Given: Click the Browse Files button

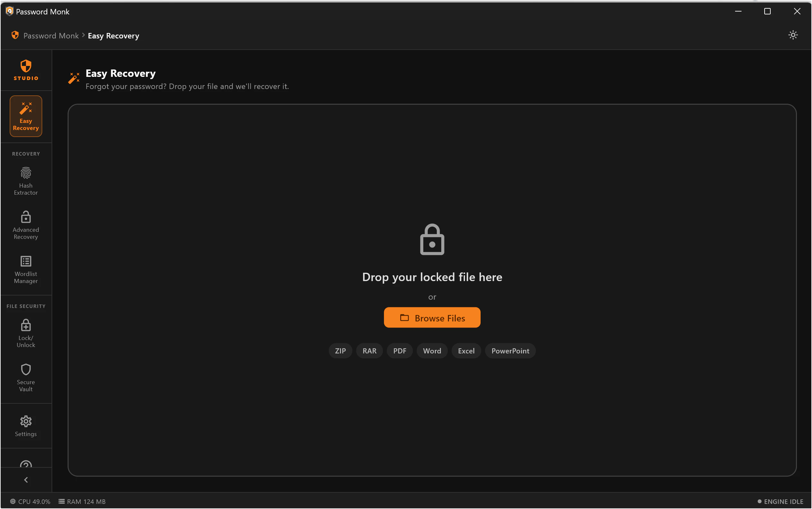Looking at the screenshot, I should click(x=432, y=318).
